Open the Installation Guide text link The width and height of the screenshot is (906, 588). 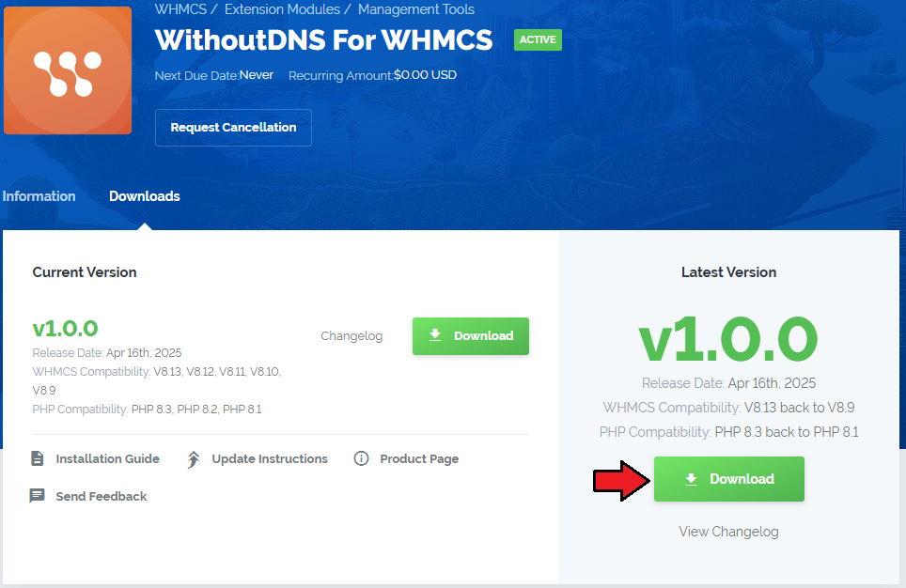(107, 458)
